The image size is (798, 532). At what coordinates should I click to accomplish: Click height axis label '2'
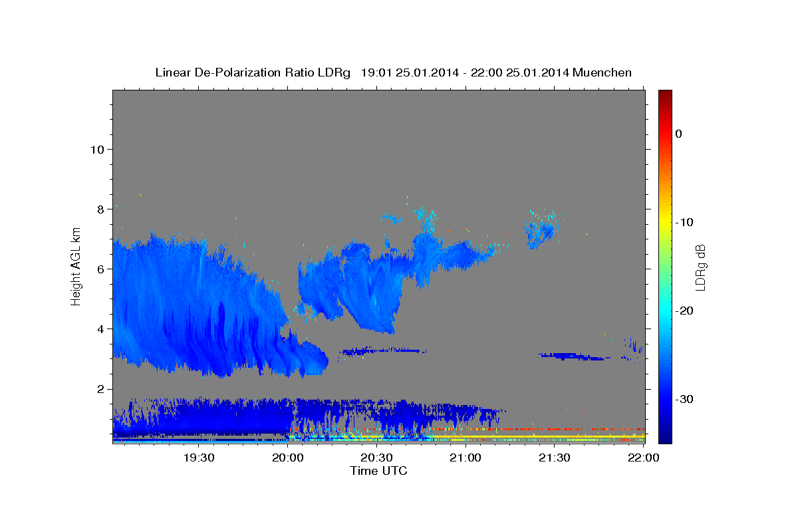[100, 388]
